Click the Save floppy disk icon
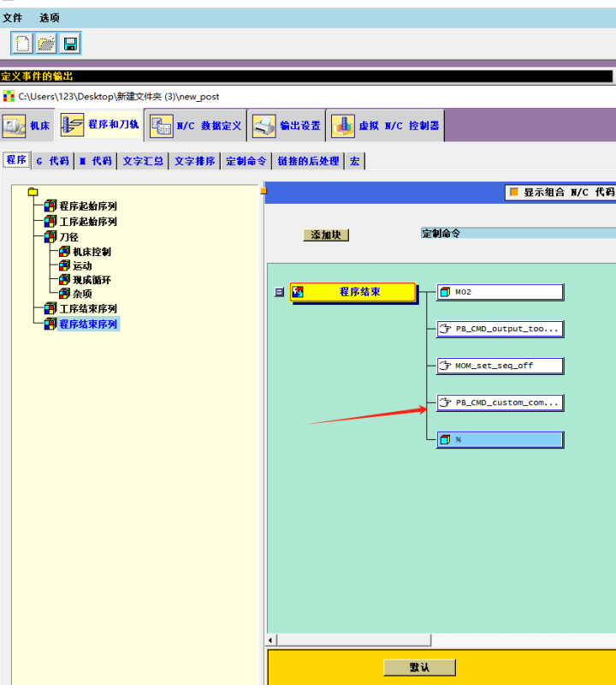The image size is (616, 685). pyautogui.click(x=70, y=44)
